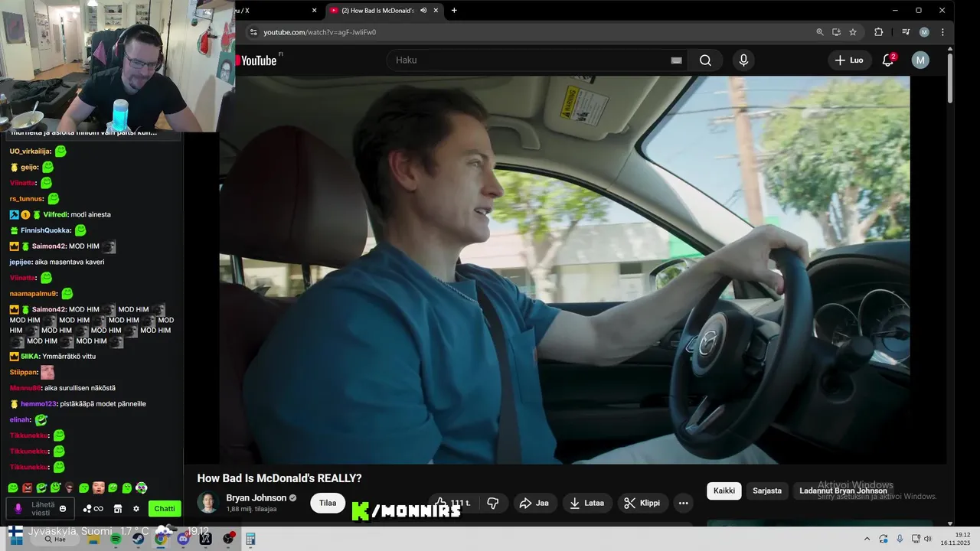This screenshot has width=980, height=551.
Task: Like the video showing 111 t.
Action: click(x=452, y=503)
